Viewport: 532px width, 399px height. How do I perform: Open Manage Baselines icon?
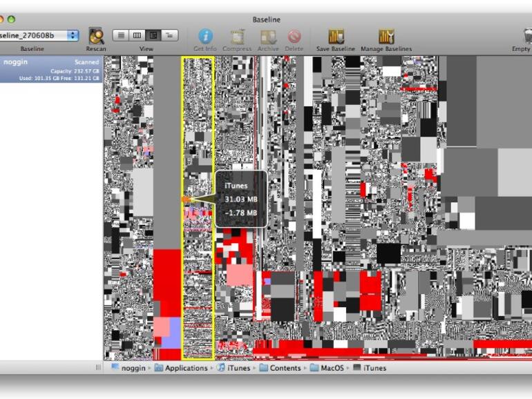pyautogui.click(x=386, y=37)
